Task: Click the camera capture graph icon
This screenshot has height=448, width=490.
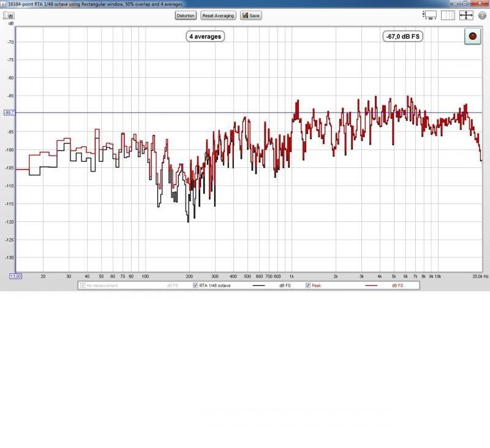Action: [x=9, y=15]
